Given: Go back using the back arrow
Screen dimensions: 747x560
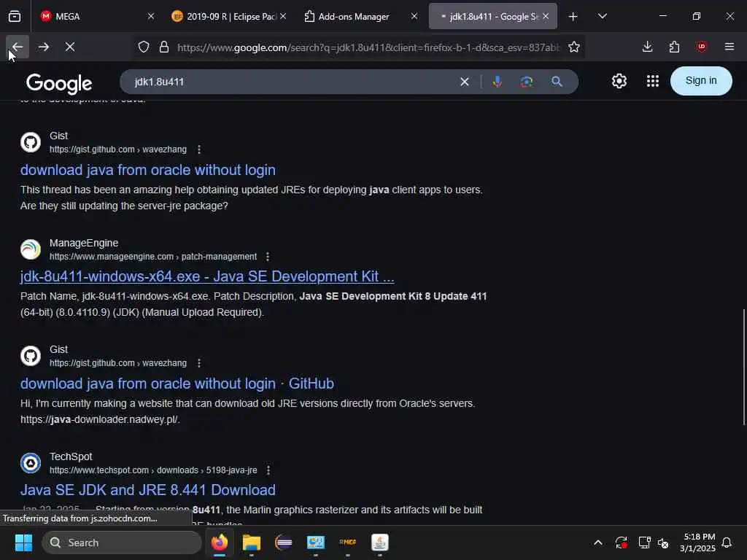Looking at the screenshot, I should [x=18, y=47].
